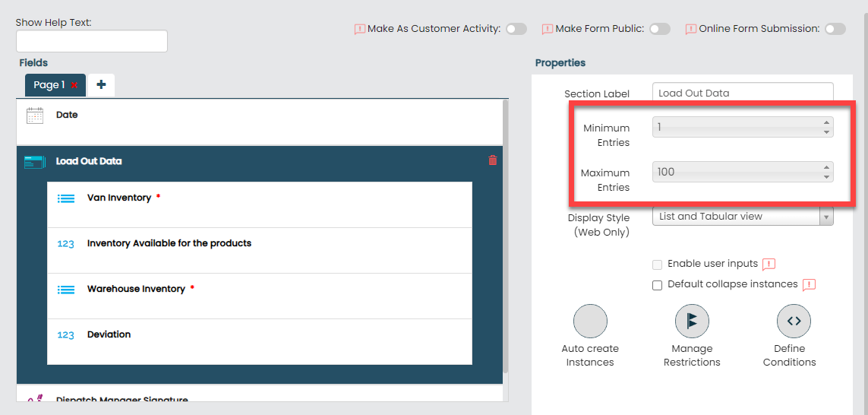Switch to the Page 1 tab
The image size is (868, 415).
[x=49, y=85]
